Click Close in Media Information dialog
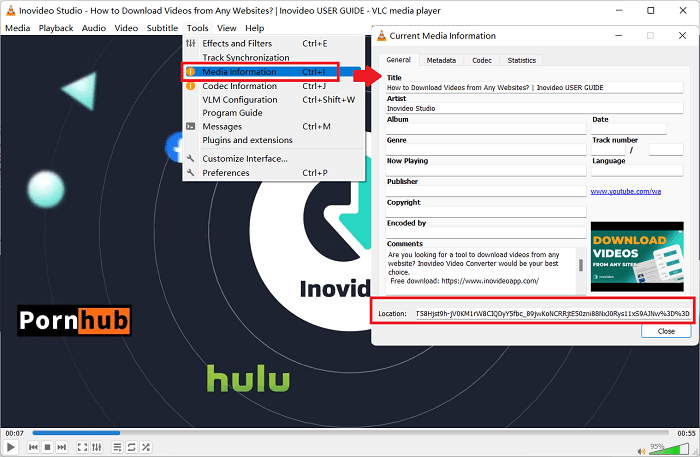Image resolution: width=700 pixels, height=457 pixels. click(x=666, y=331)
